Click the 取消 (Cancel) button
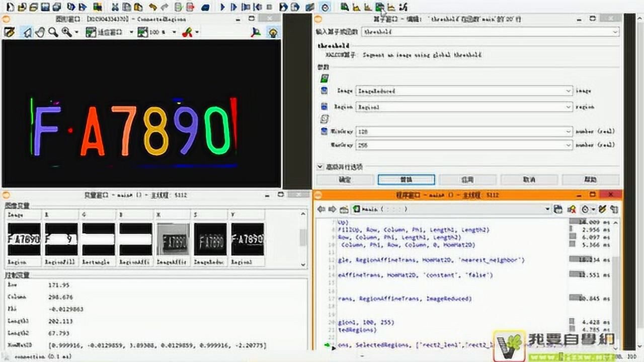The height and width of the screenshot is (362, 644). click(529, 179)
